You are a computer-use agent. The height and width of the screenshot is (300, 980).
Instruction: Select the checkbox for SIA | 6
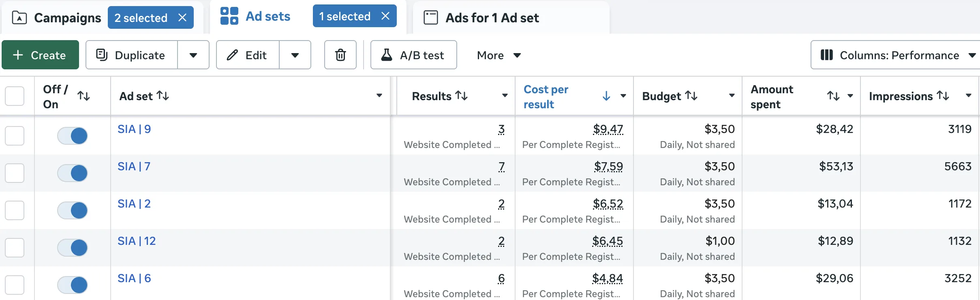tap(15, 285)
